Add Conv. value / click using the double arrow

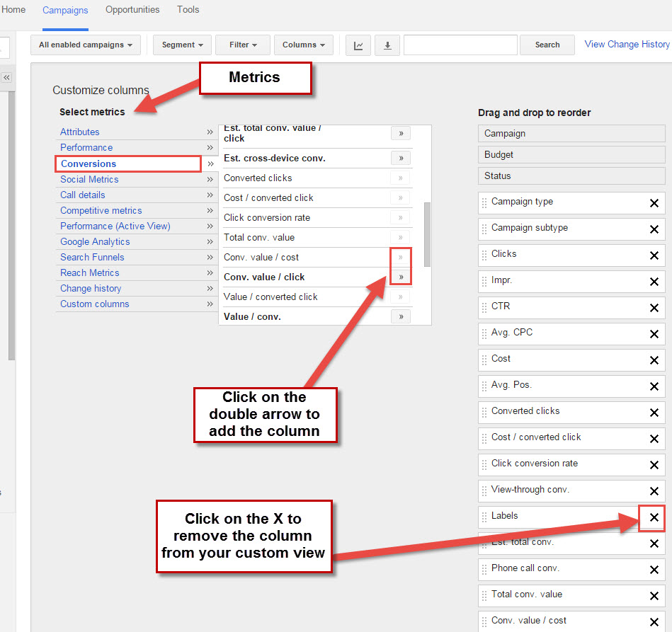click(x=400, y=277)
